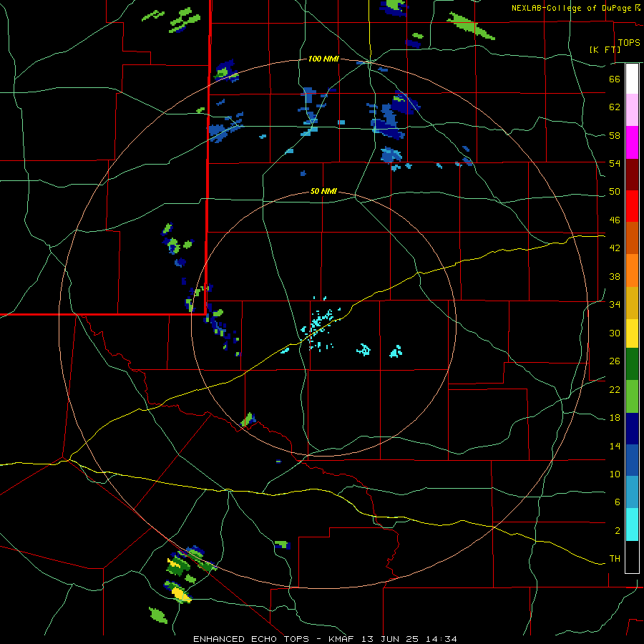Click the legend value "54"
Viewport: 644px width, 644px height.
click(615, 163)
